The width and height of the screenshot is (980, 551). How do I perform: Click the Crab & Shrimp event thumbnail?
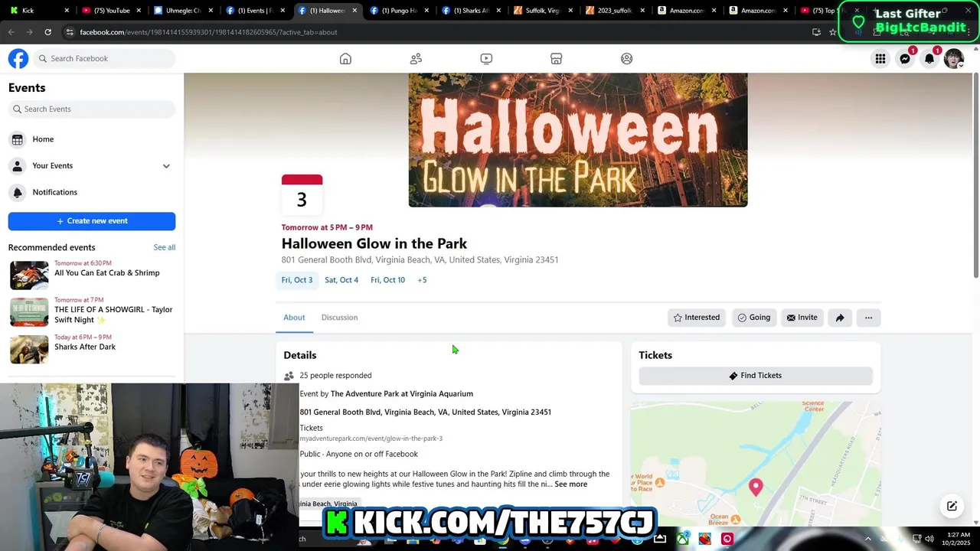(29, 275)
